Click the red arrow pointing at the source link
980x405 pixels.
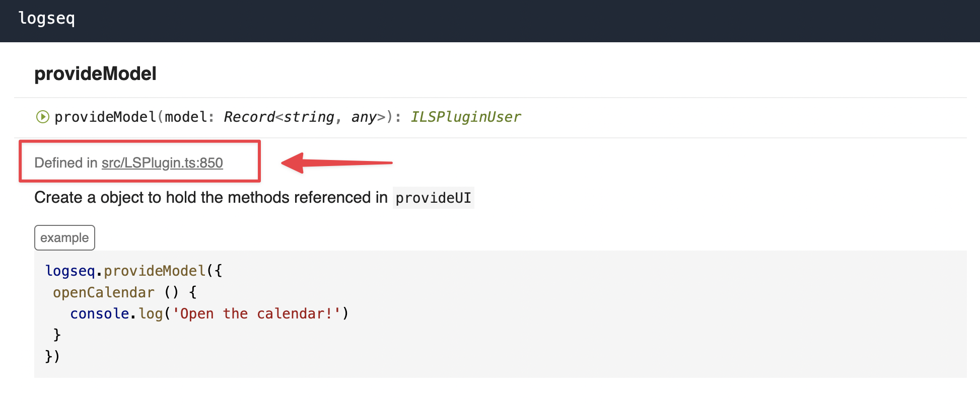click(336, 163)
